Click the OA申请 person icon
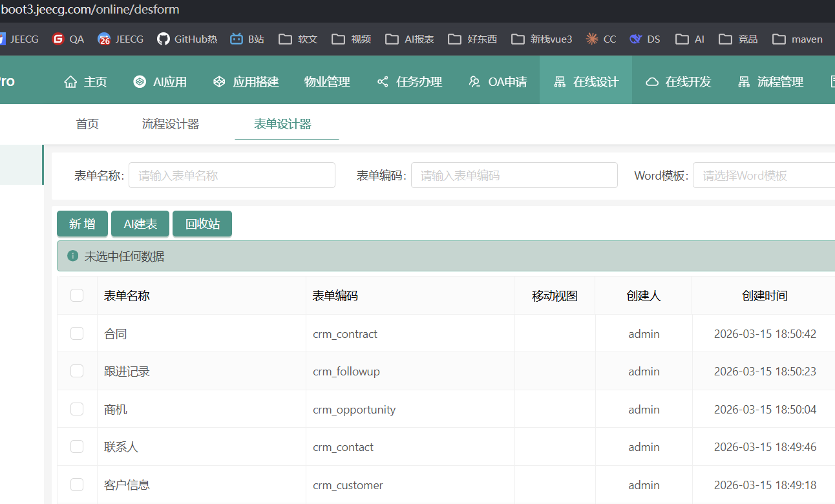 [x=474, y=82]
